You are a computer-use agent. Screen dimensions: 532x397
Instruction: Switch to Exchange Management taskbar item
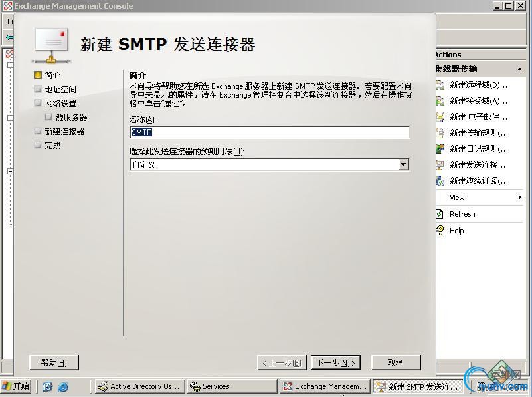[325, 386]
